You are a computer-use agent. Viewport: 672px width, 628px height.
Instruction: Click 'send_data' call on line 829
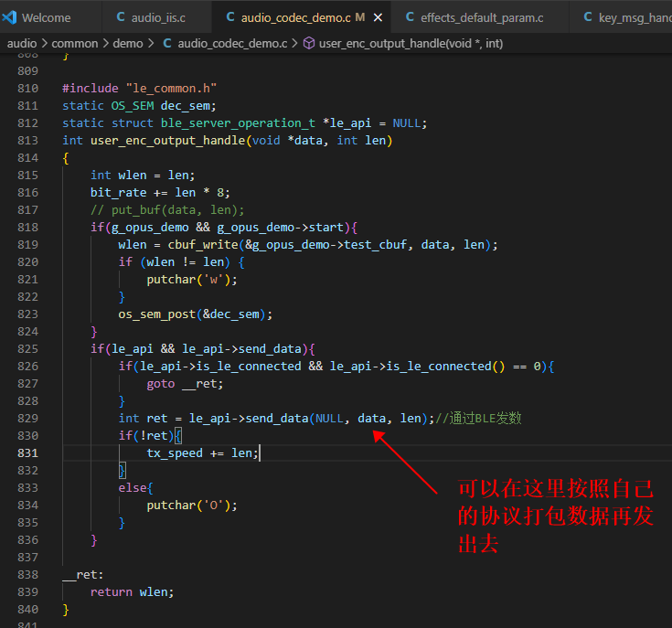277,419
